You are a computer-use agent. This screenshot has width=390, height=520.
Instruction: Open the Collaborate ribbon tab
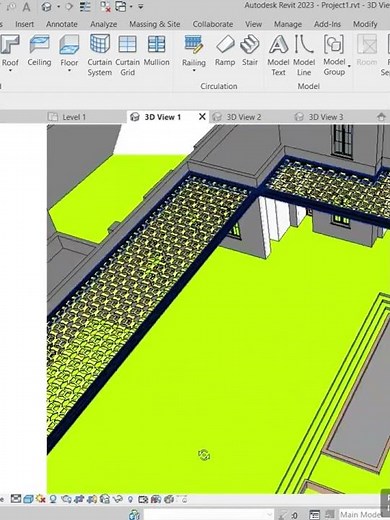click(213, 24)
